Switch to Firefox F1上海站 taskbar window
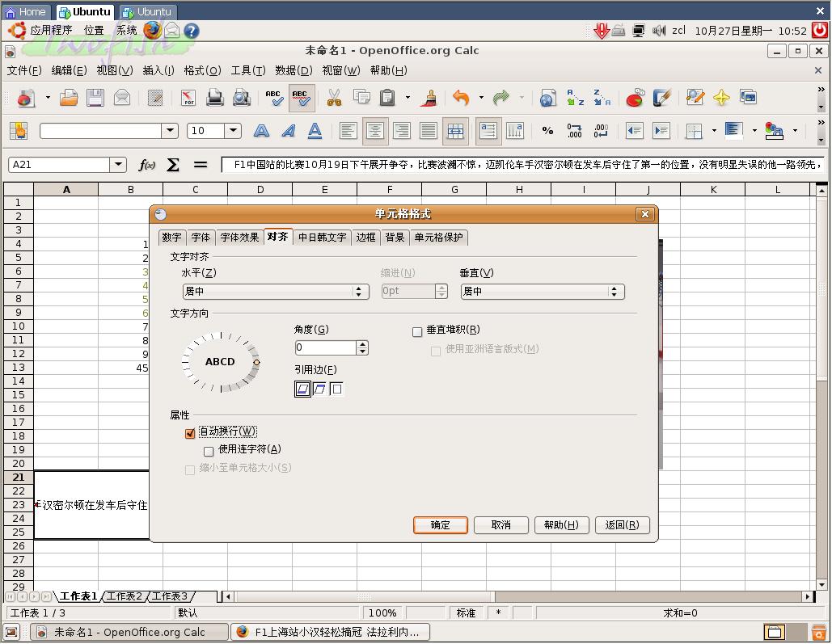Viewport: 832px width, 644px height. click(x=330, y=633)
